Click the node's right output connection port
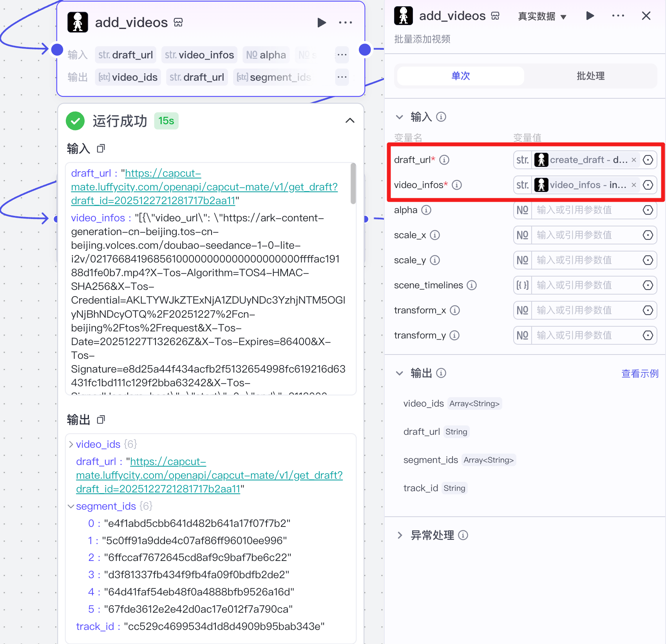Screen dimensions: 666x644 pyautogui.click(x=365, y=49)
